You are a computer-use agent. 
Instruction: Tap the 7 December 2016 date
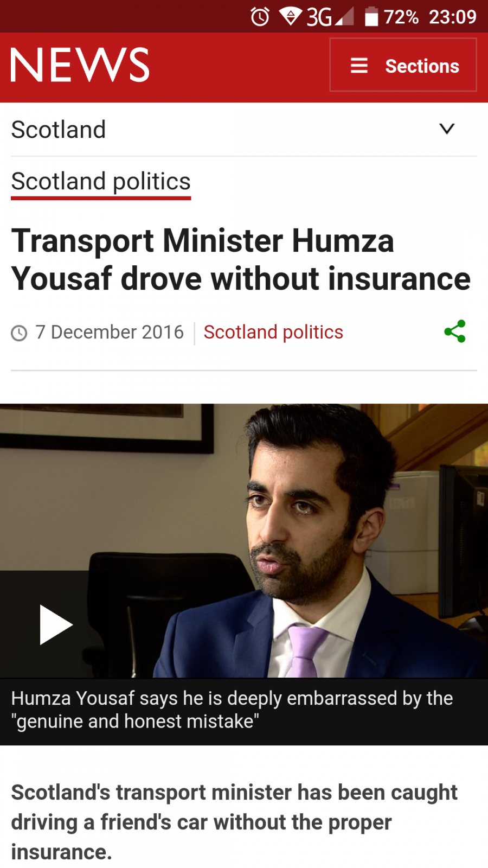click(x=110, y=332)
